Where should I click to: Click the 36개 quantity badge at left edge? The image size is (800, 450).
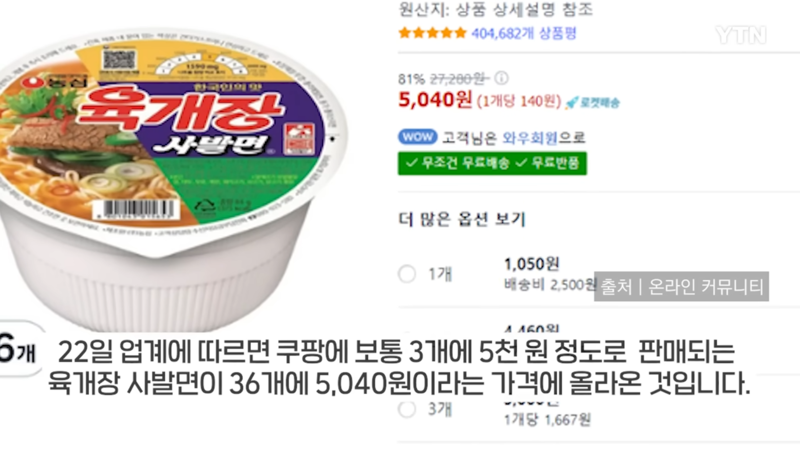[x=19, y=349]
